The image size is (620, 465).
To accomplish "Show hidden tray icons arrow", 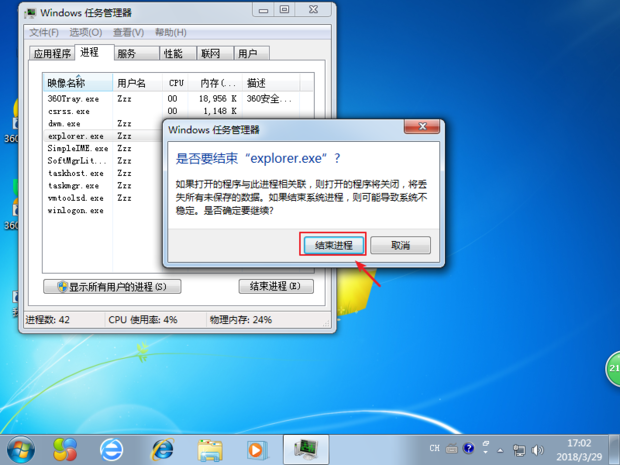I will coord(500,450).
